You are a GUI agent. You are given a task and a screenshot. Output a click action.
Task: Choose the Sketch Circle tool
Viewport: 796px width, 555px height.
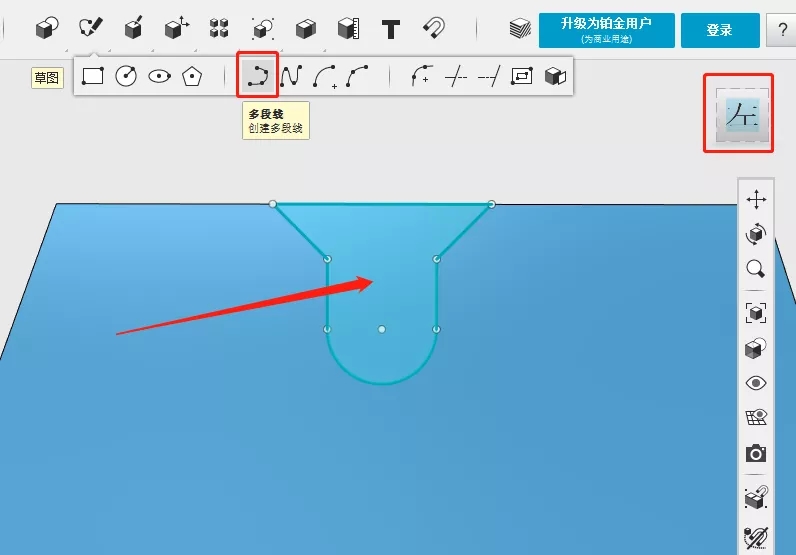126,76
